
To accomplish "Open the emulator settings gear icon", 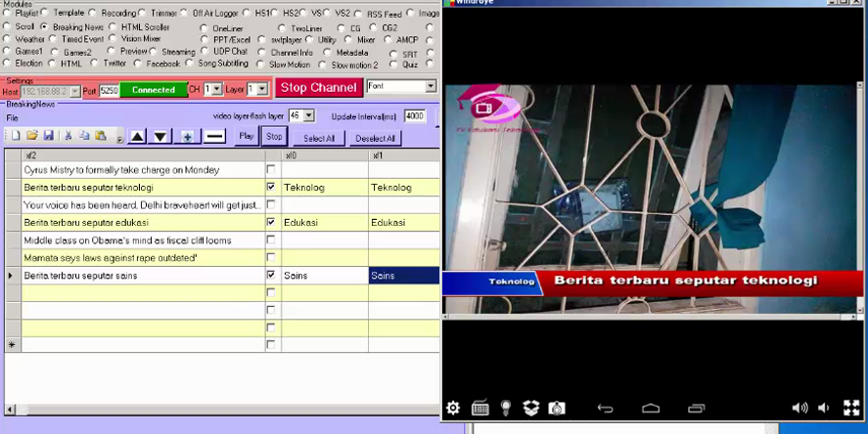I will [453, 408].
